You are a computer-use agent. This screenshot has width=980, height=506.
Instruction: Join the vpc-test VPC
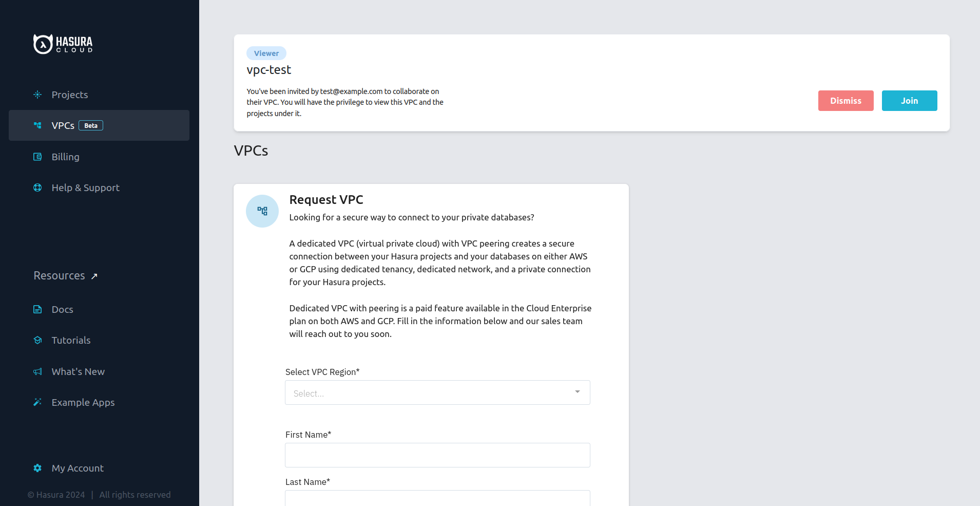coord(909,101)
